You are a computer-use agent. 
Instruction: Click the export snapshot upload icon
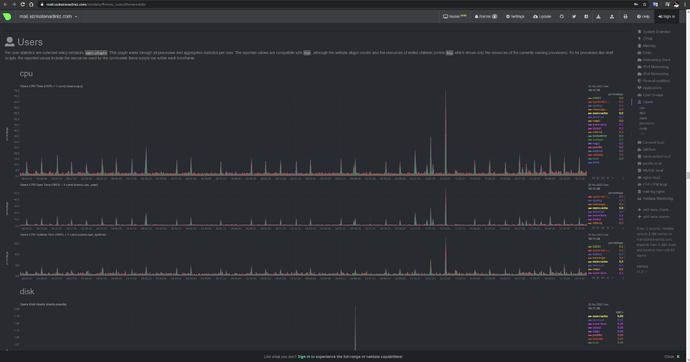click(612, 16)
